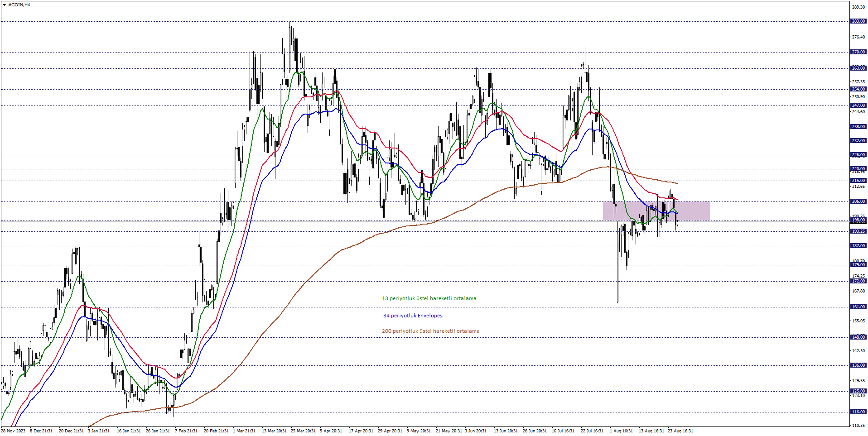The image size is (868, 436).
Task: Select the '34 periyotluk Envelopes' label
Action: tap(413, 316)
